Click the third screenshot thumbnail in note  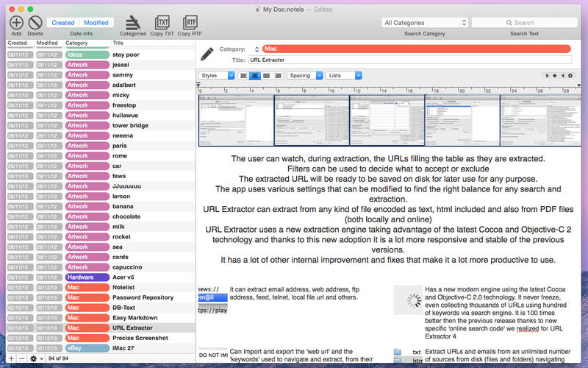tap(387, 121)
